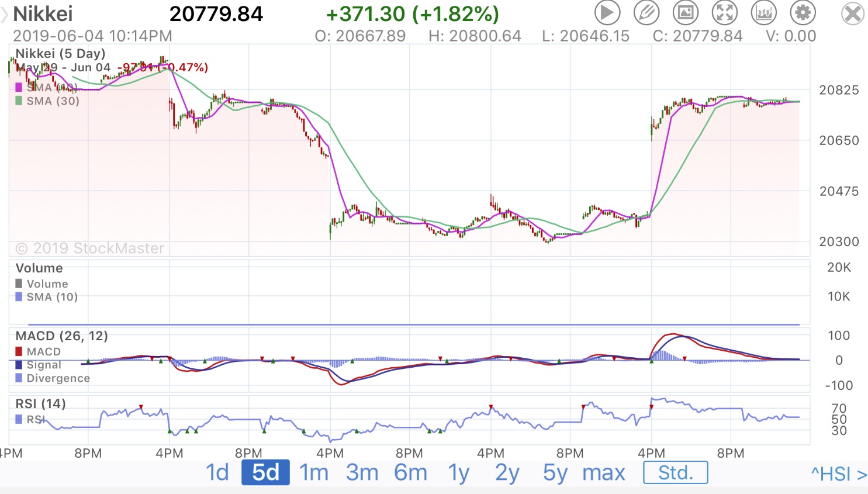Screen dimensions: 868x494
Task: Select the 1m time range
Action: coord(314,472)
